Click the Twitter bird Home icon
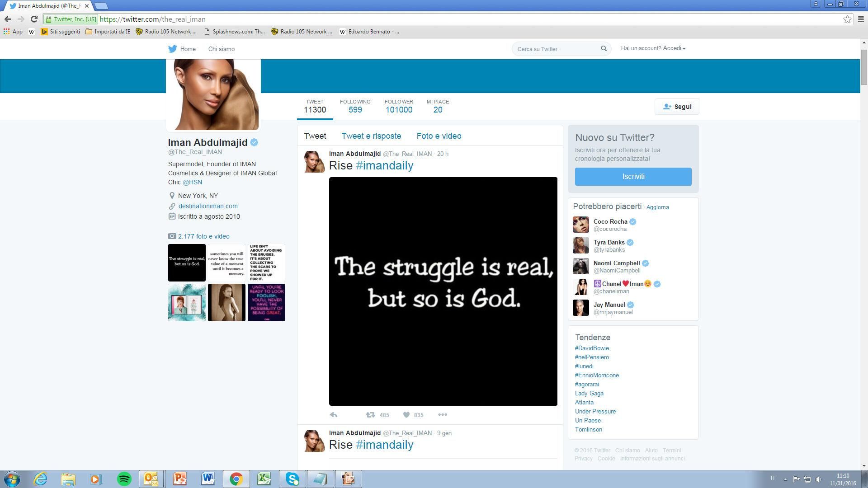The image size is (868, 488). pos(173,49)
